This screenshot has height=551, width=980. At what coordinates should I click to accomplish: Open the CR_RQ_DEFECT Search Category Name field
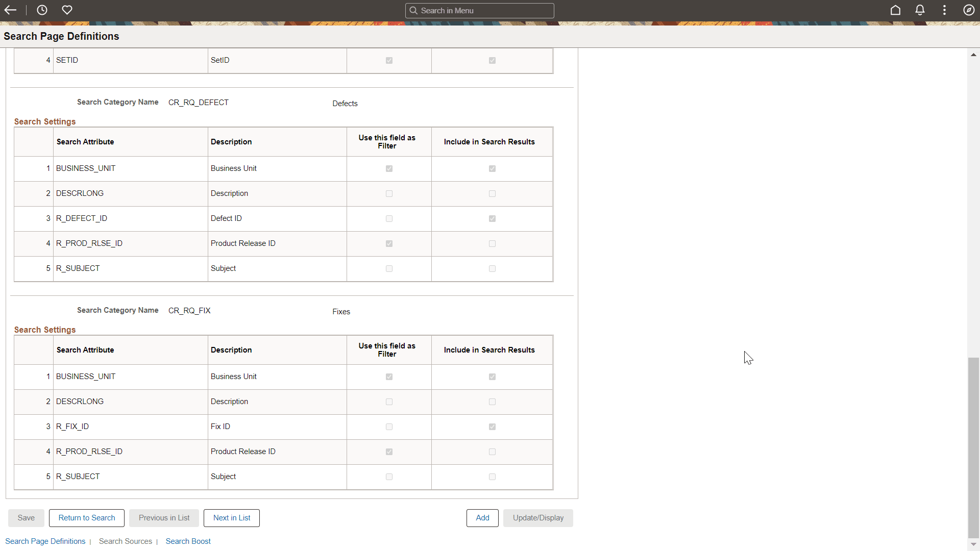click(x=199, y=102)
